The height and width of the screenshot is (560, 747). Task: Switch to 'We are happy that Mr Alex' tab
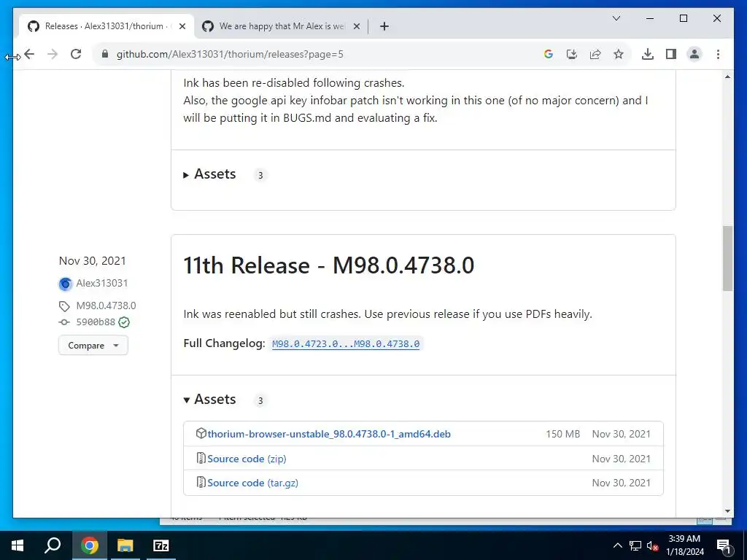tap(281, 26)
